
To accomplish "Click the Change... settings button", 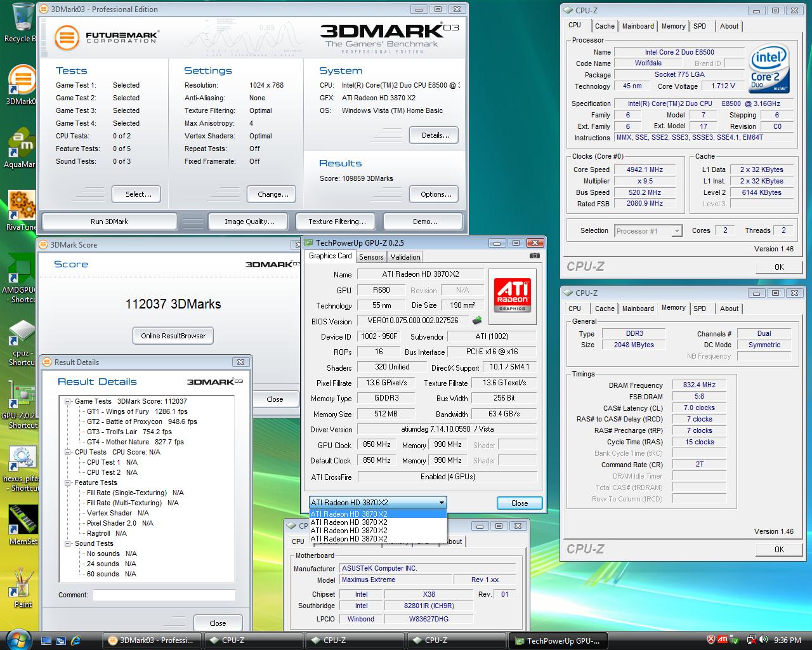I will tap(273, 194).
